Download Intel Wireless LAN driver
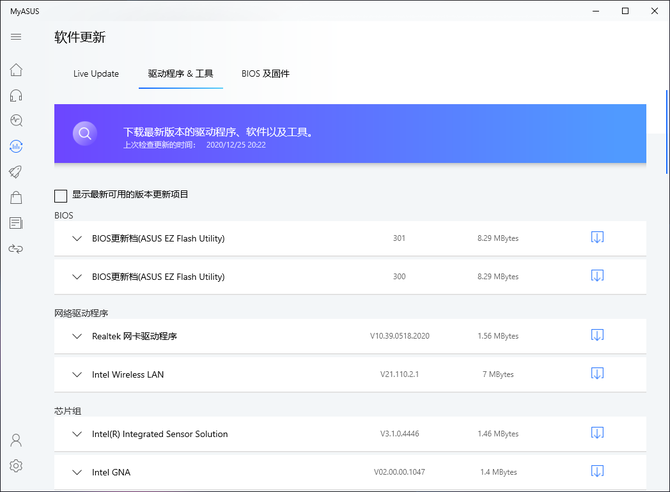This screenshot has width=670, height=492. (x=597, y=374)
